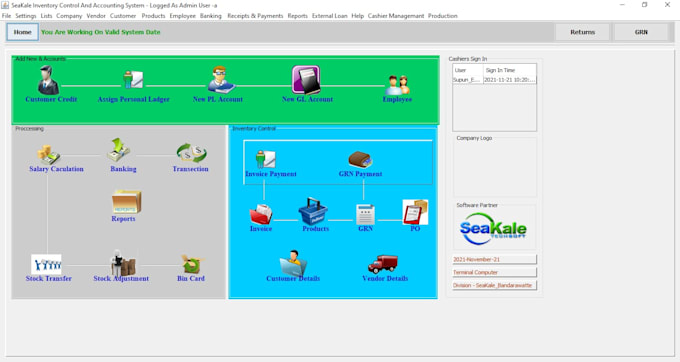
Task: Open the Stock Adjustment icon
Action: [123, 263]
